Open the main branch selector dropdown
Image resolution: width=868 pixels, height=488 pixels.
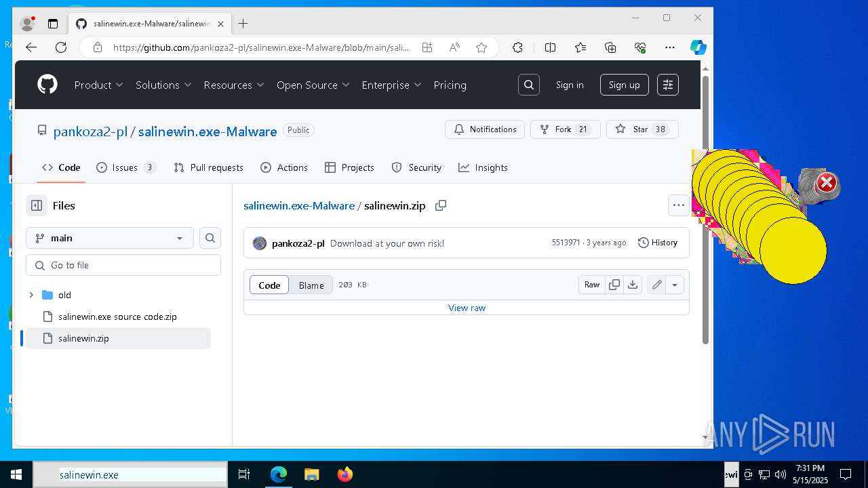click(110, 238)
